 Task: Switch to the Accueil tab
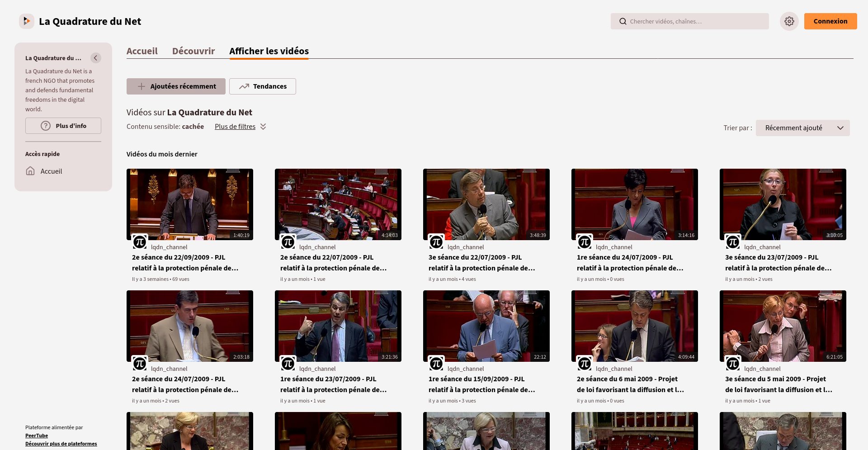[142, 51]
